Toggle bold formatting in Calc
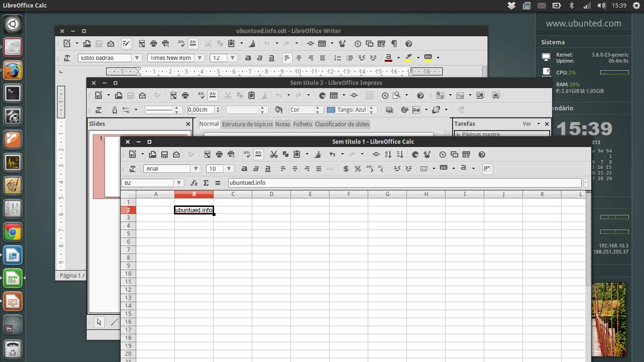644x362 pixels. coord(244,169)
